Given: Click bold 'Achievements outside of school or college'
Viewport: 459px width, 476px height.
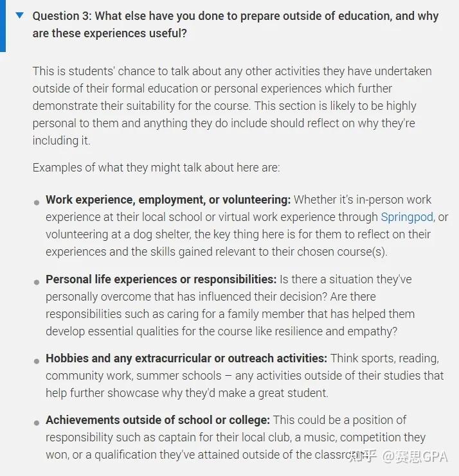Looking at the screenshot, I should click(157, 420).
